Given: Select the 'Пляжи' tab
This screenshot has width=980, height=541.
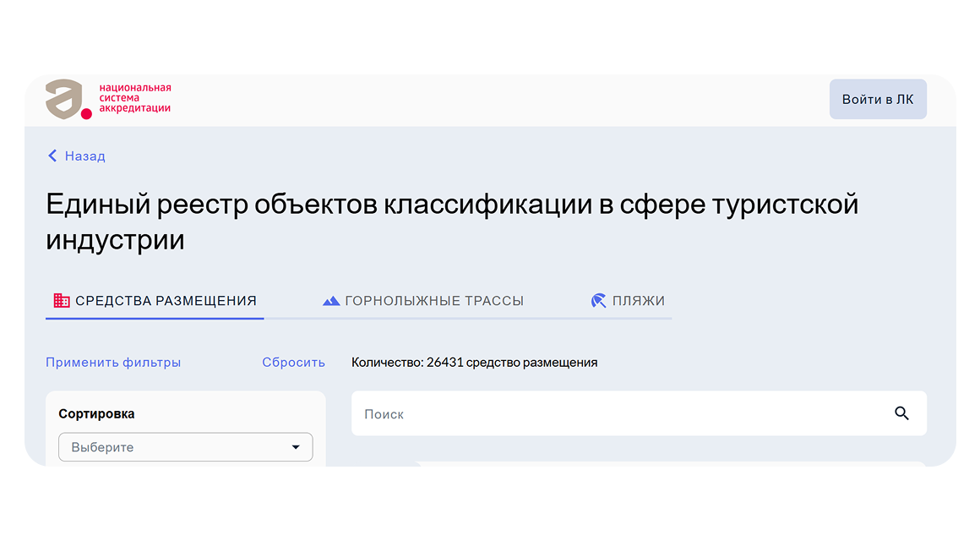Looking at the screenshot, I should pyautogui.click(x=638, y=301).
